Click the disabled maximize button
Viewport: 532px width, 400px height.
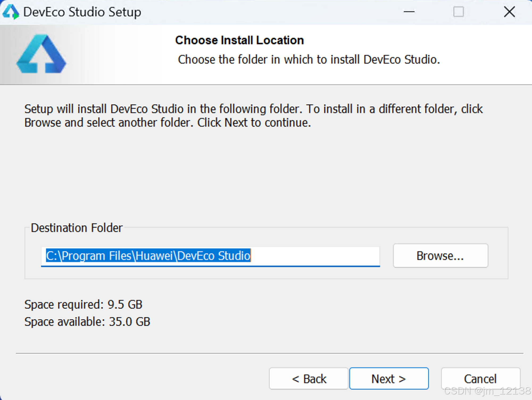[x=458, y=12]
